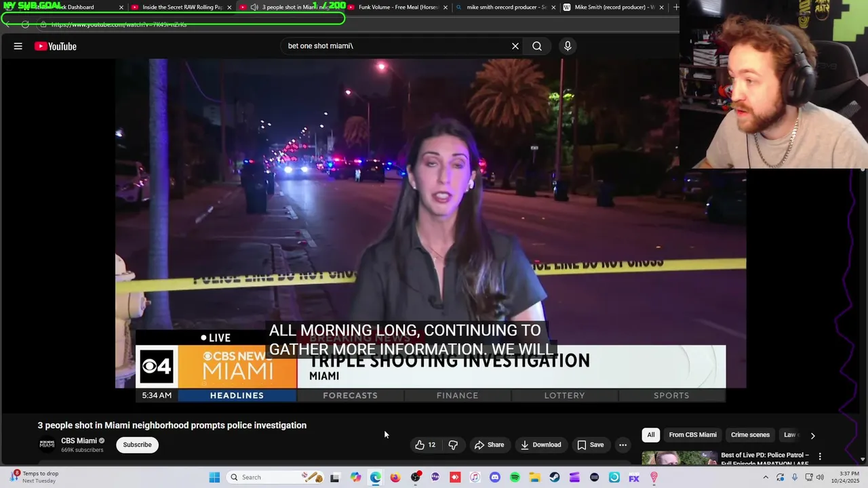Open Spotify from the taskbar
This screenshot has height=488, width=868.
515,477
